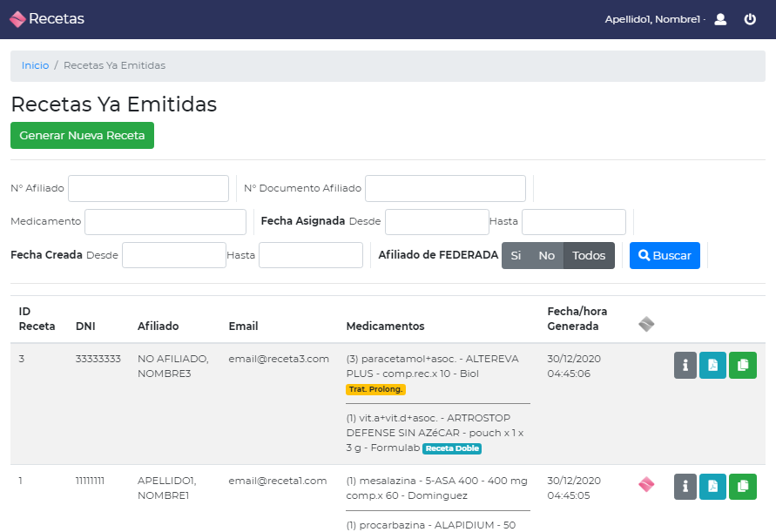This screenshot has width=776, height=532.
Task: Show info for receta 3
Action: point(685,366)
